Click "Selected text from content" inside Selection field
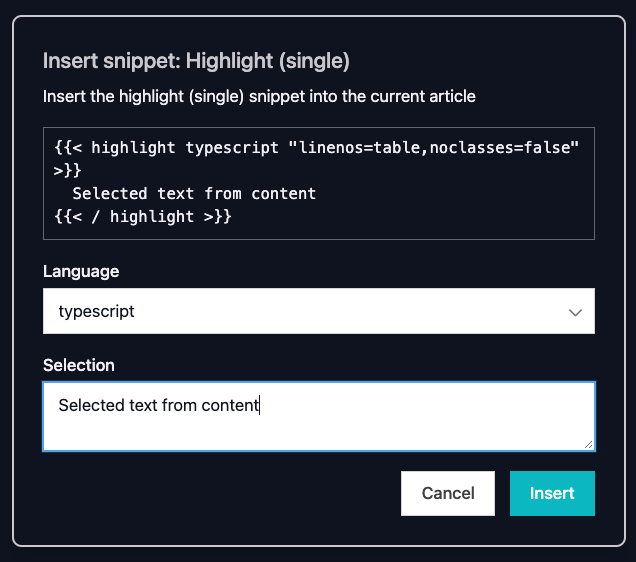Screen dimensions: 636x562 [158, 405]
